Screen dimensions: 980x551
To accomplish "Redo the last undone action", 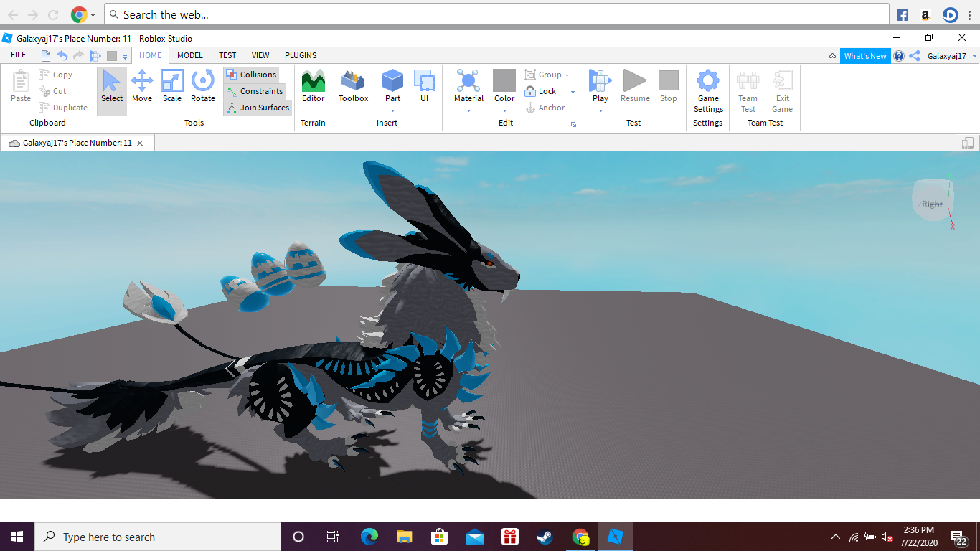I will [79, 55].
